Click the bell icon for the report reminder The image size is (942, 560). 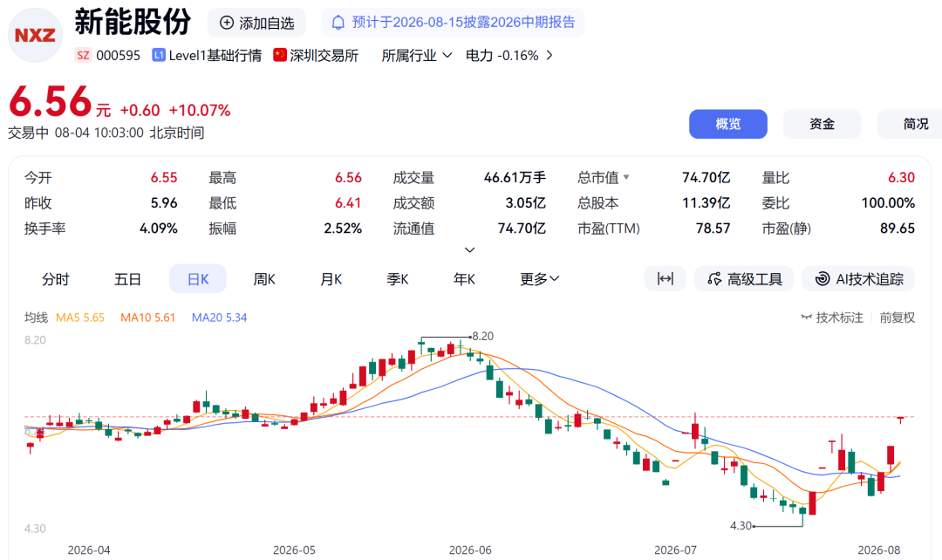[x=338, y=23]
